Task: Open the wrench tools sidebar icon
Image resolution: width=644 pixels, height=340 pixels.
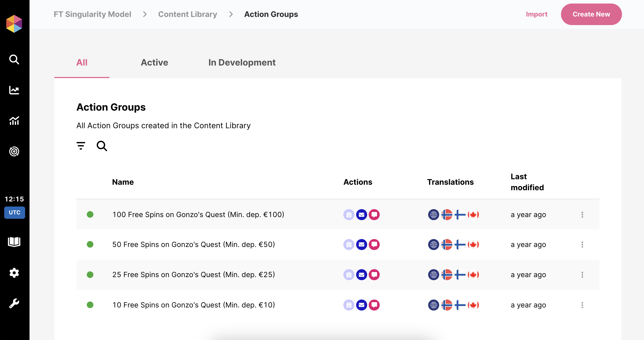Action: [x=14, y=303]
